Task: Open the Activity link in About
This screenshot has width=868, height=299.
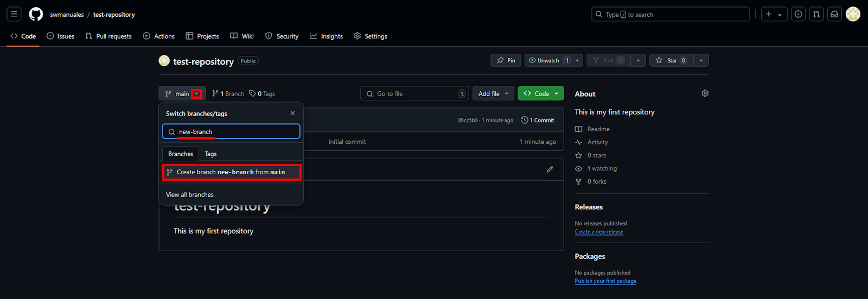Action: coord(591,142)
